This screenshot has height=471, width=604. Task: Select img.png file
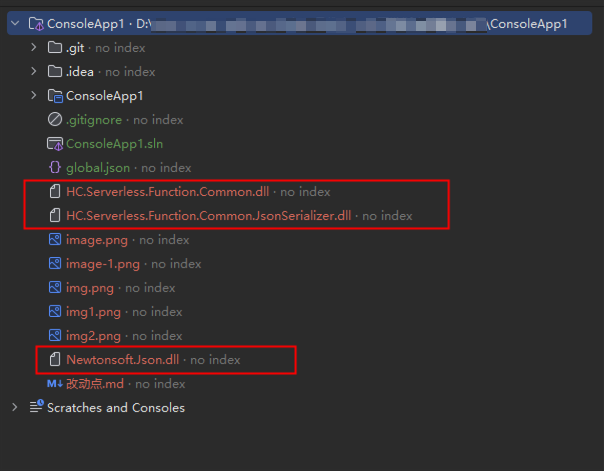[90, 287]
